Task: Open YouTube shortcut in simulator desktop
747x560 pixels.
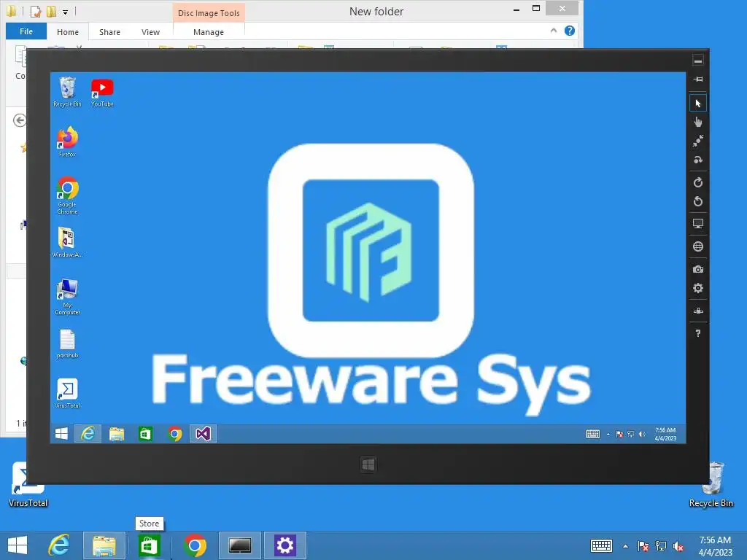Action: point(102,93)
